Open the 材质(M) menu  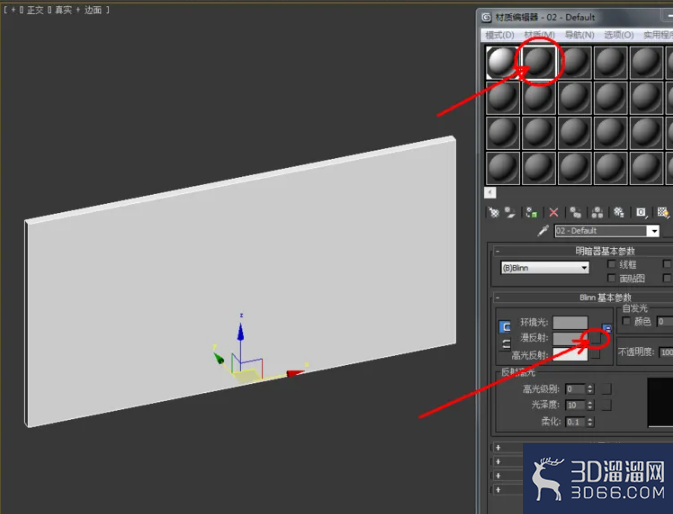click(x=540, y=35)
